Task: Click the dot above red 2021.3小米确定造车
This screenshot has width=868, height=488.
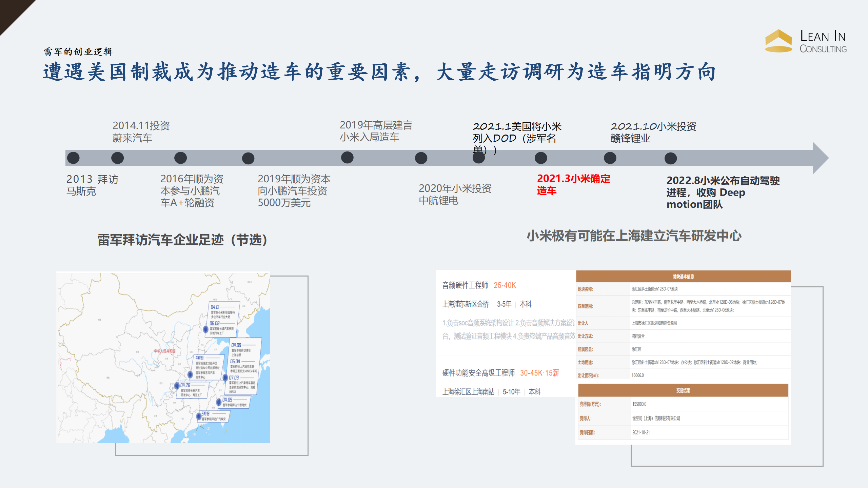Action: click(541, 158)
